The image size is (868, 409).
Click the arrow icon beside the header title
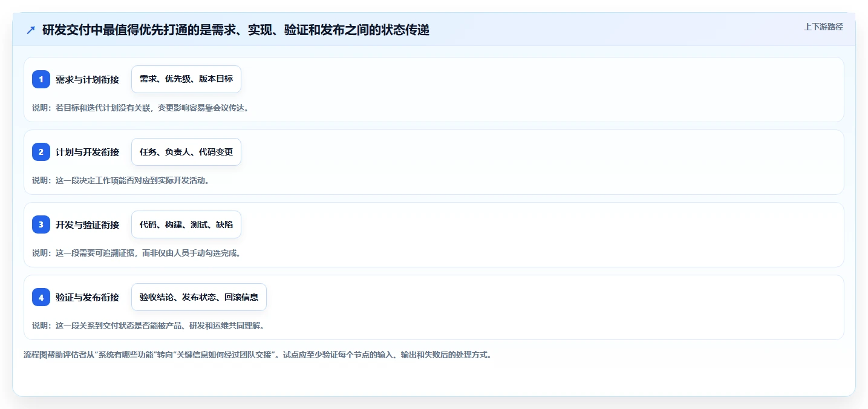tap(31, 30)
